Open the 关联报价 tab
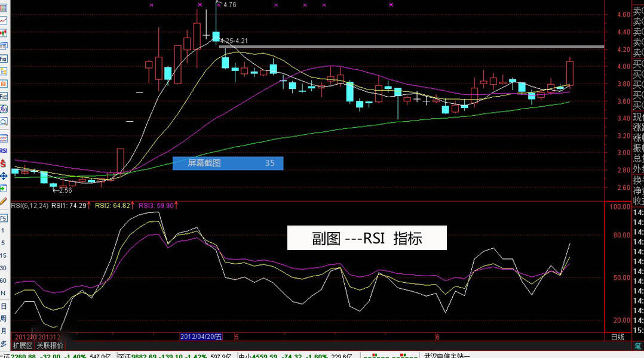Screen dimensions: 644x358 (x=51, y=345)
